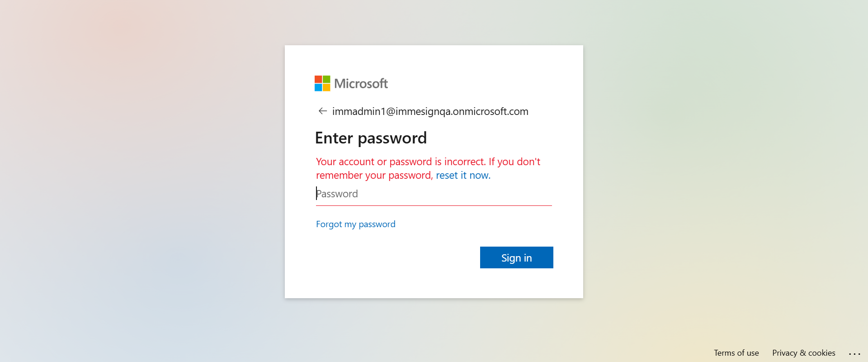Click the blue square of Microsoft logo
This screenshot has width=868, height=362.
[x=318, y=87]
